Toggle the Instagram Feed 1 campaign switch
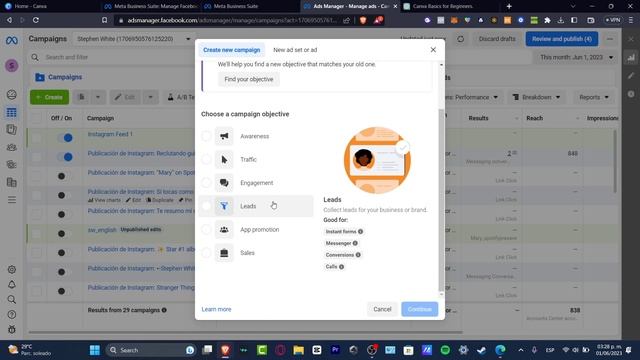The image size is (640, 360). 65,138
